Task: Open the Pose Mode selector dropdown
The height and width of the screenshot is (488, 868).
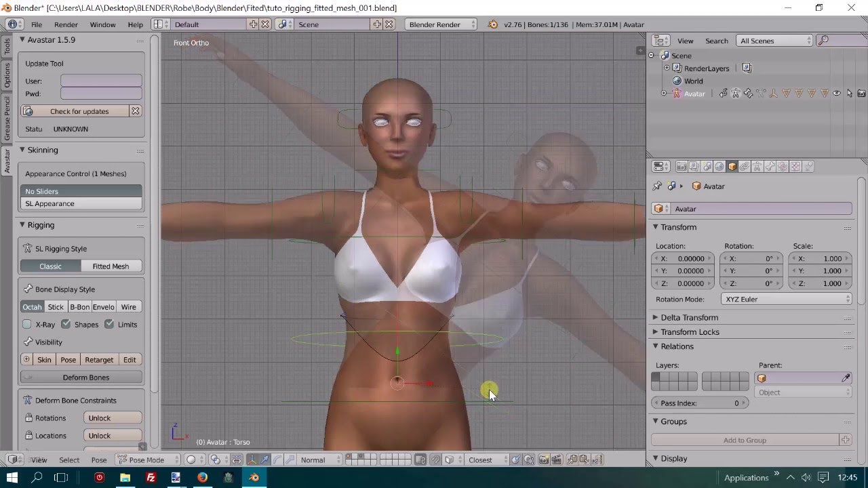Action: click(148, 460)
